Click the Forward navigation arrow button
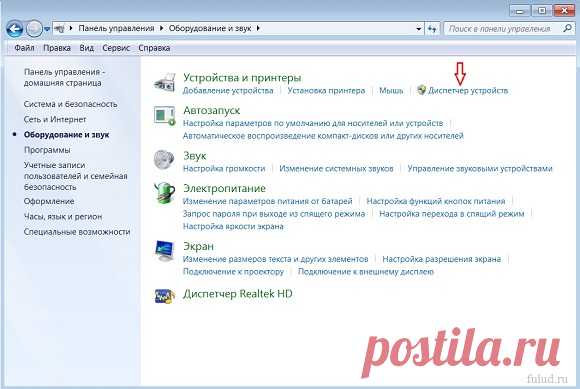This screenshot has width=580, height=389. (x=34, y=28)
